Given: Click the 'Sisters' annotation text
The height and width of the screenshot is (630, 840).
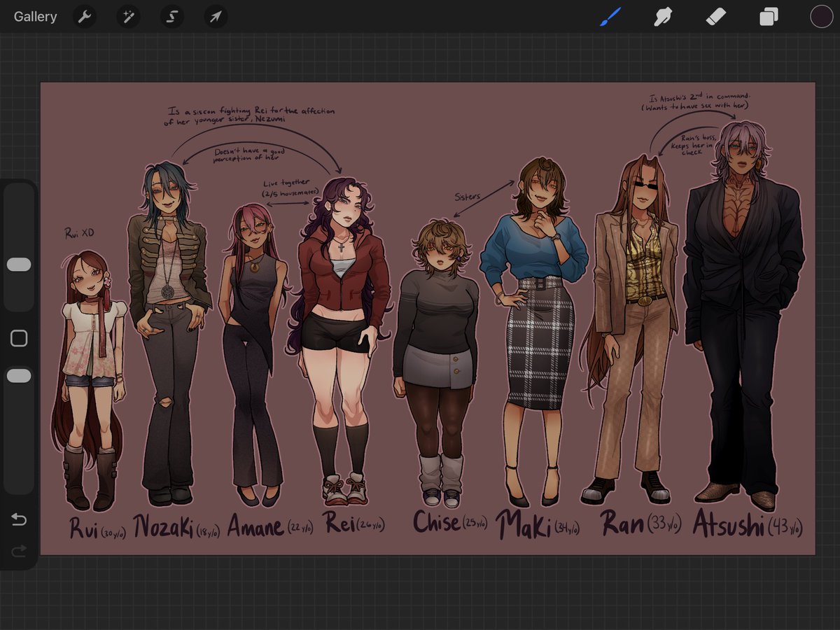Looking at the screenshot, I should click(468, 197).
